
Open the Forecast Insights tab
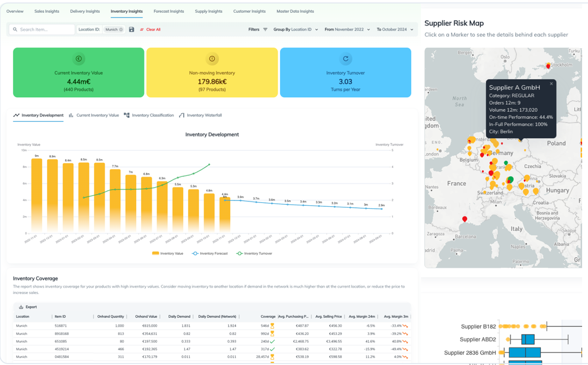(168, 11)
